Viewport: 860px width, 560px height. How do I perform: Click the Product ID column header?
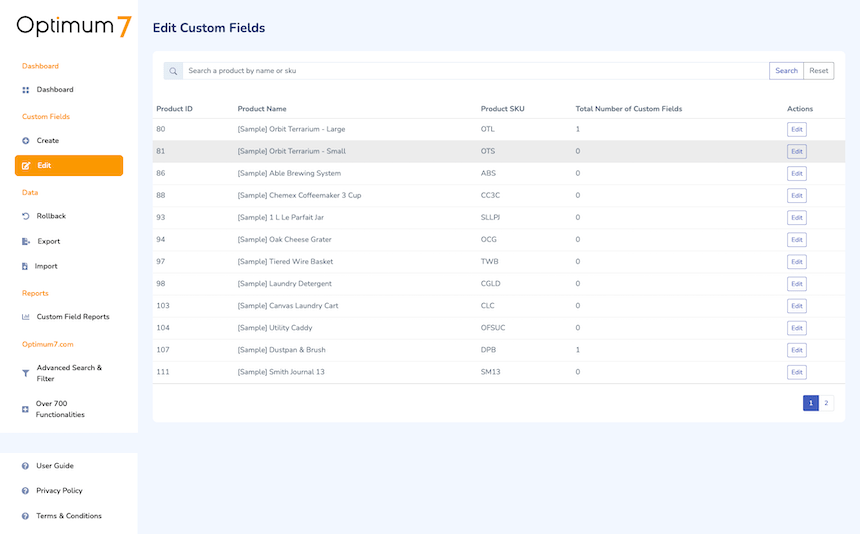click(174, 109)
